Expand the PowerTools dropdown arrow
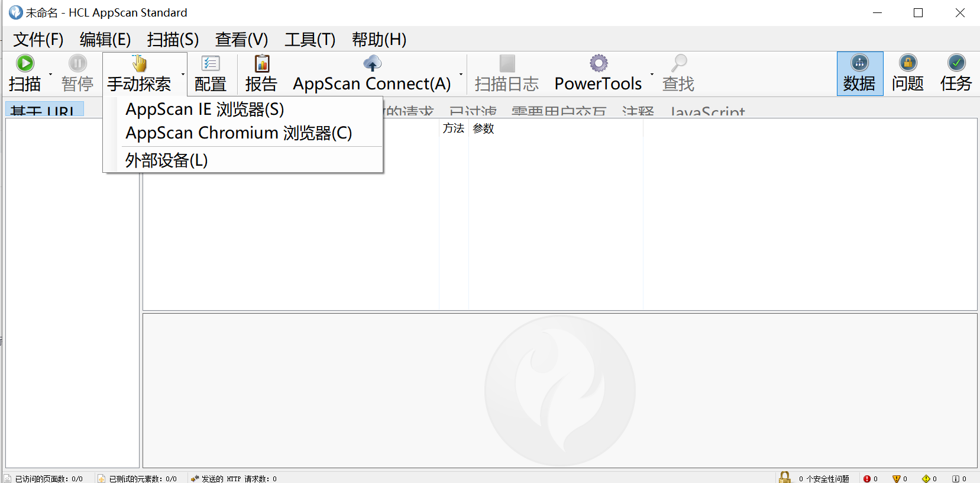This screenshot has height=483, width=980. point(652,75)
